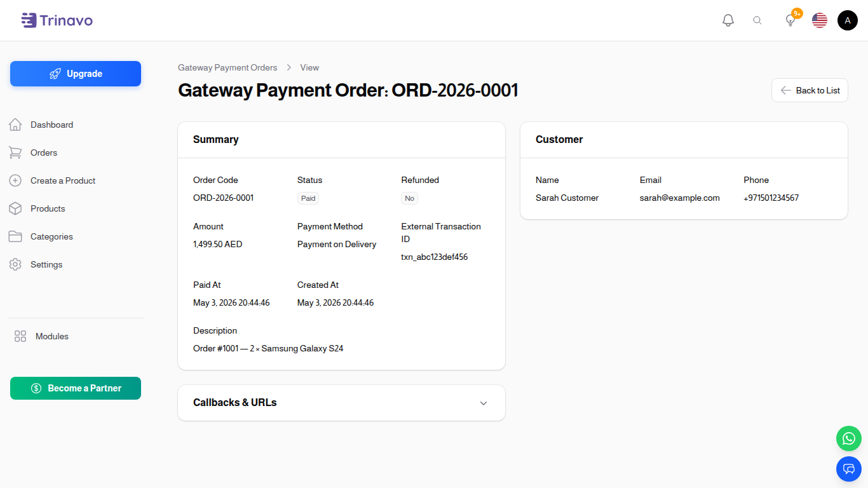Open Categories menu item
The image size is (868, 488).
coord(51,236)
